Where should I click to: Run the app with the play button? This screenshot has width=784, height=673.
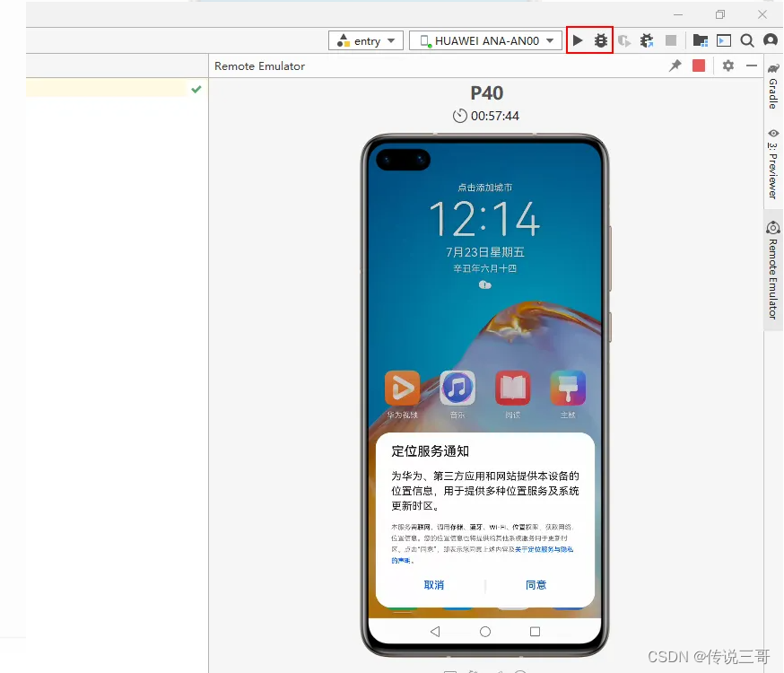(x=578, y=40)
